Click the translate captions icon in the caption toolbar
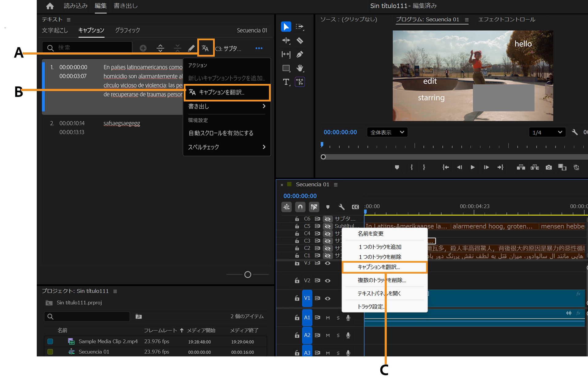 point(205,48)
